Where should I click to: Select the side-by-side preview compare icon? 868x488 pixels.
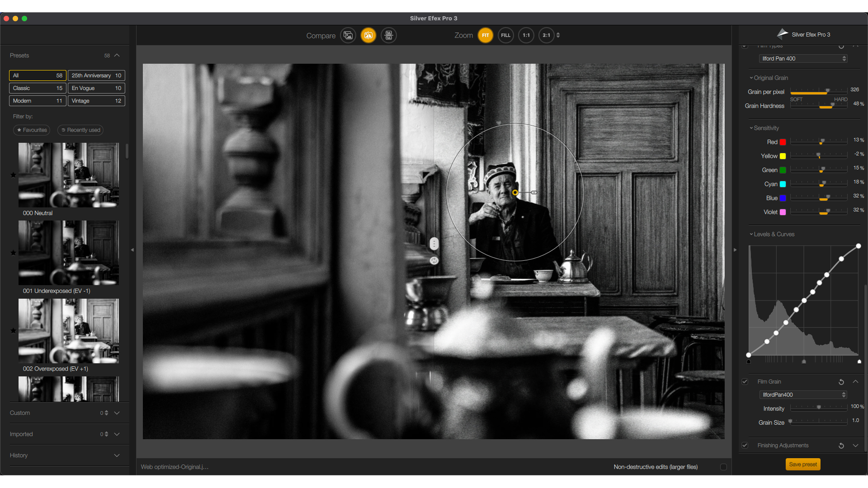(x=389, y=35)
